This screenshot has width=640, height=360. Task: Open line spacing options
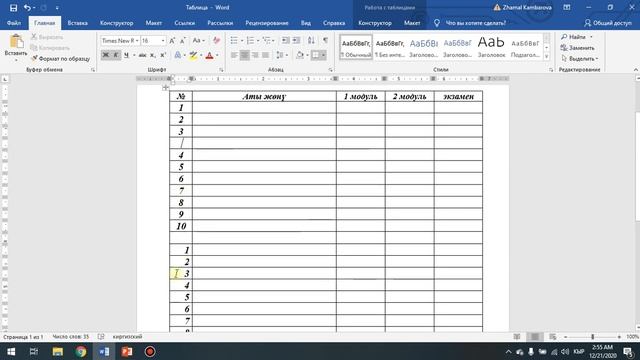pyautogui.click(x=281, y=55)
